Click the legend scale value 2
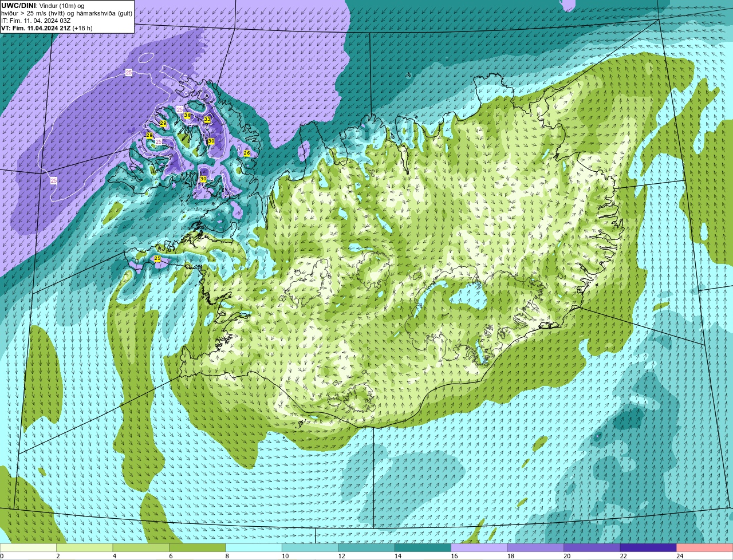733x560 pixels. [58, 556]
